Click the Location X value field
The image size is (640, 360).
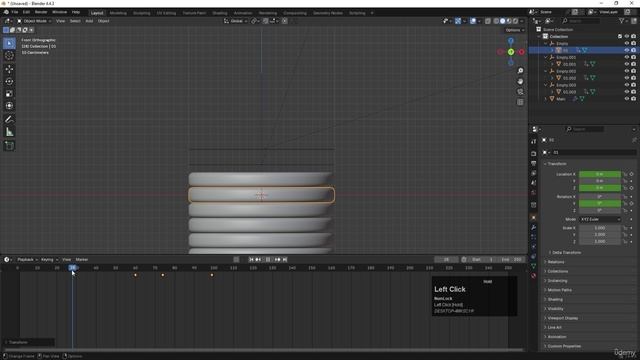pos(600,174)
